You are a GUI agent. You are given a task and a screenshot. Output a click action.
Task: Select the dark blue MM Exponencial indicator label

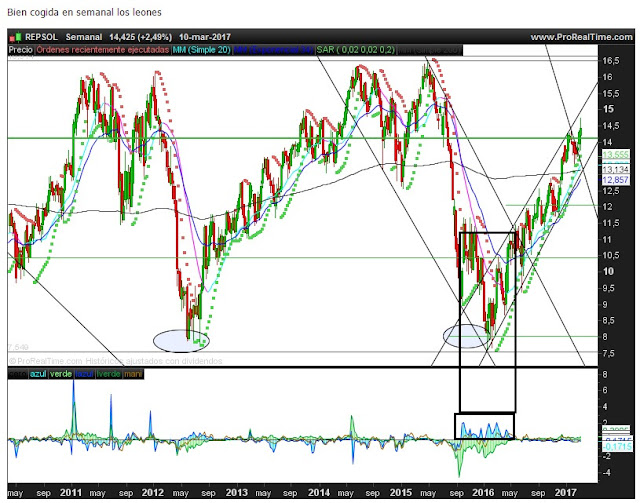[x=273, y=50]
